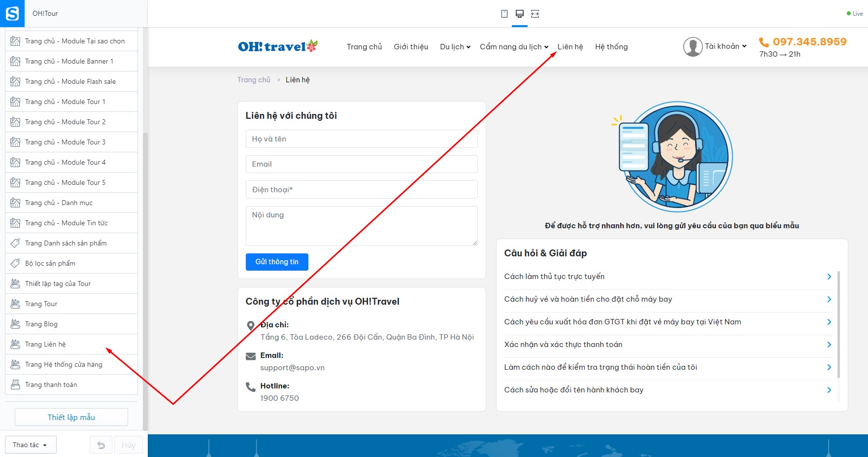Click the account avatar icon
This screenshot has width=868, height=457.
693,47
